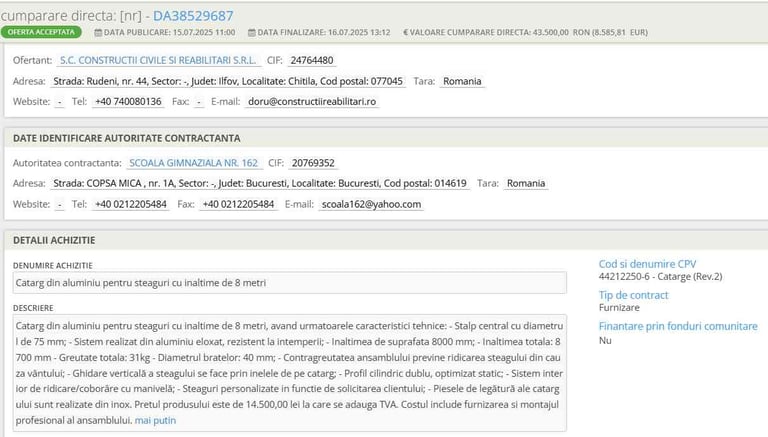Click the offerer phone +40 740080136
Viewport: 768px width, 437px height.
pos(128,101)
